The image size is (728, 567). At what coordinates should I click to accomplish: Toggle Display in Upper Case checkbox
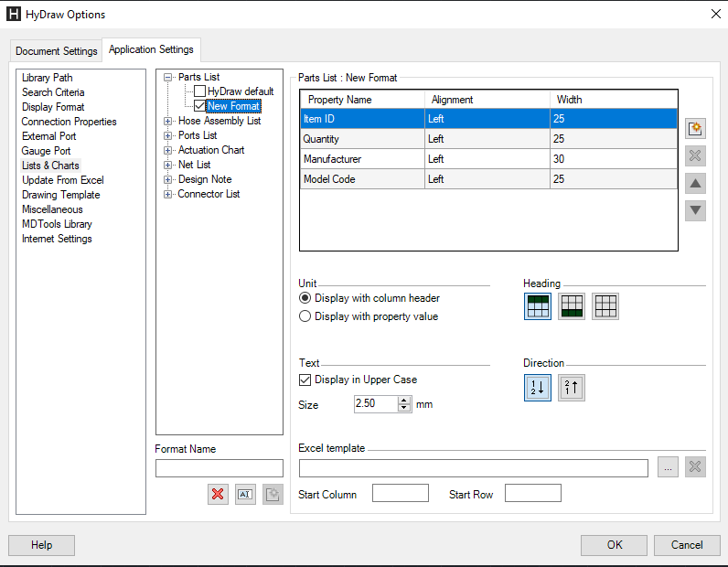coord(305,380)
